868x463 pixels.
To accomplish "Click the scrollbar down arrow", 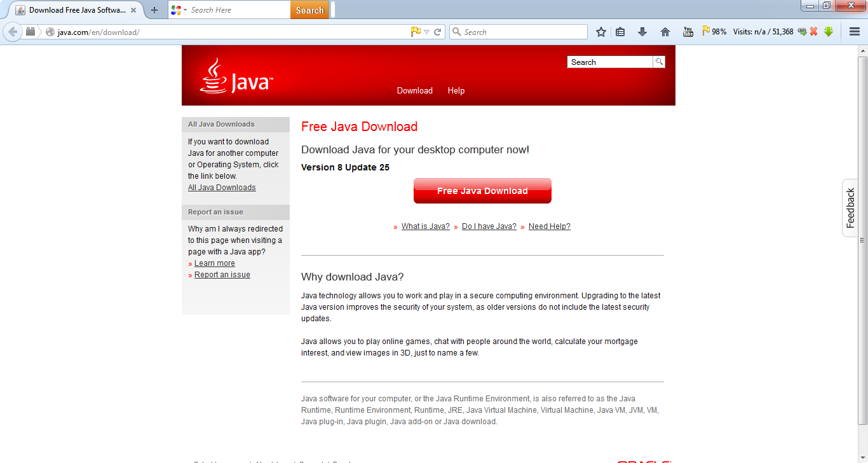I will click(862, 457).
